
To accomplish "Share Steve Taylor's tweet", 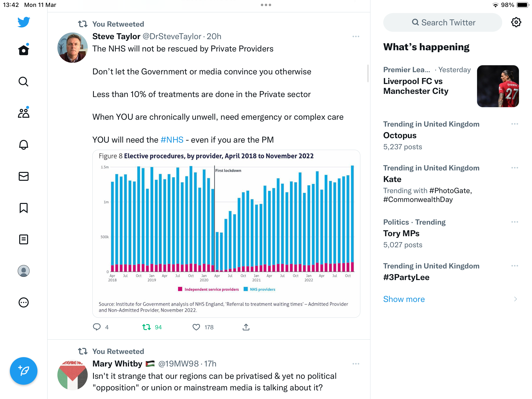I will 246,327.
